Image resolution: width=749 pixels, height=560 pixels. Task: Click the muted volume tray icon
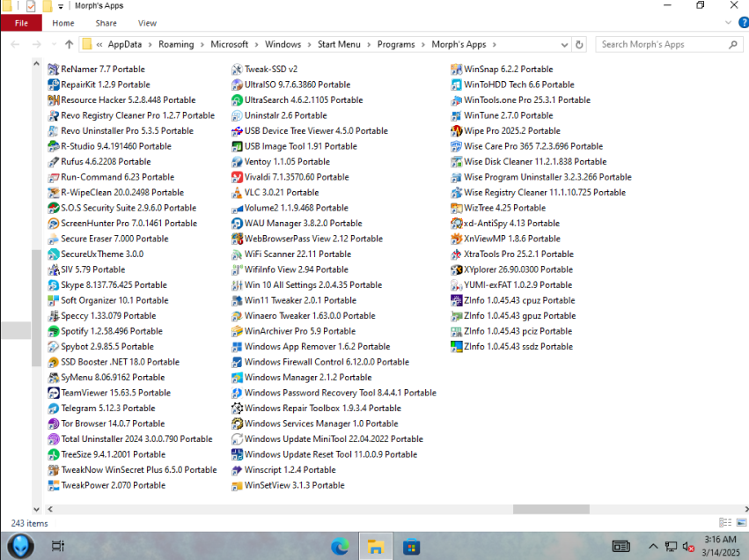(688, 547)
